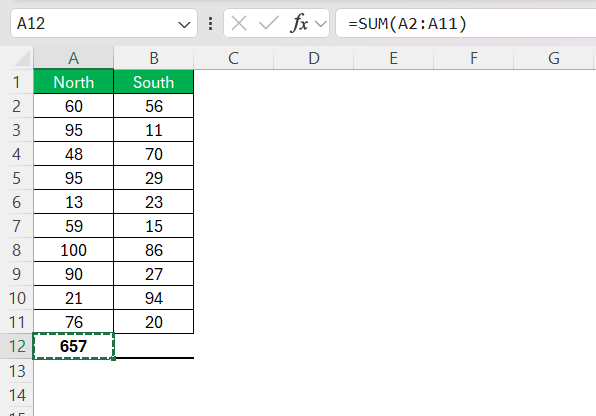The height and width of the screenshot is (416, 596).
Task: Select row 10 header
Action: point(16,298)
